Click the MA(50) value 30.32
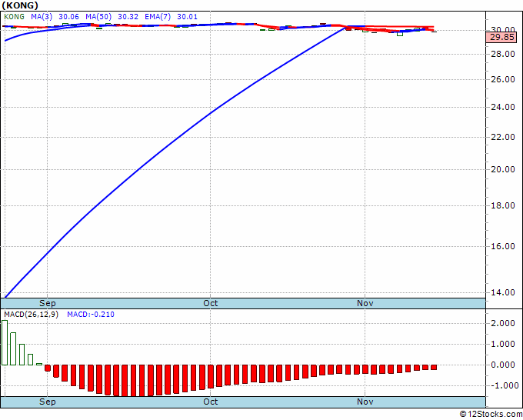Image resolution: width=523 pixels, height=420 pixels. coord(128,17)
